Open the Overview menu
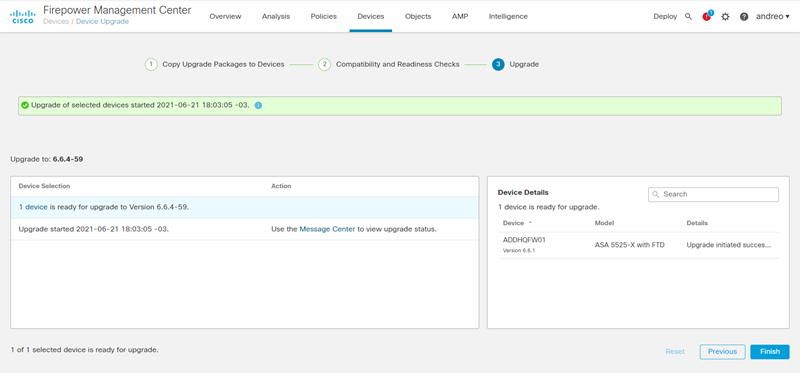The width and height of the screenshot is (800, 373). (225, 16)
